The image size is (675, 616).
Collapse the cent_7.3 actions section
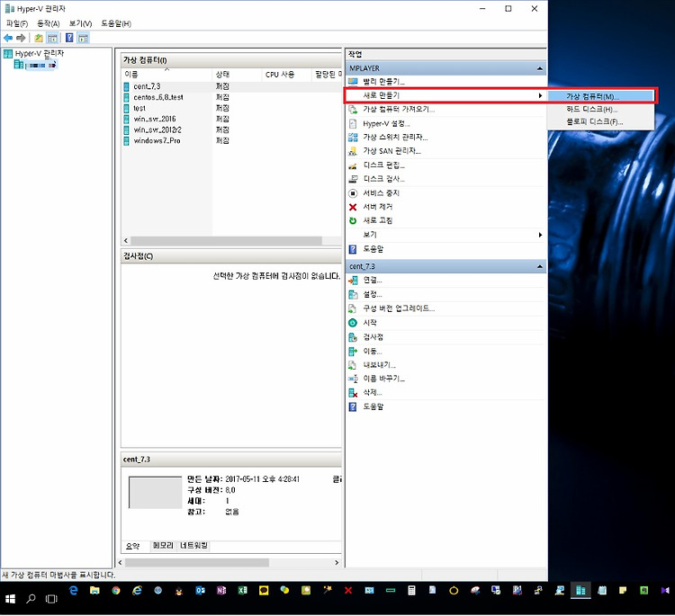coord(539,267)
